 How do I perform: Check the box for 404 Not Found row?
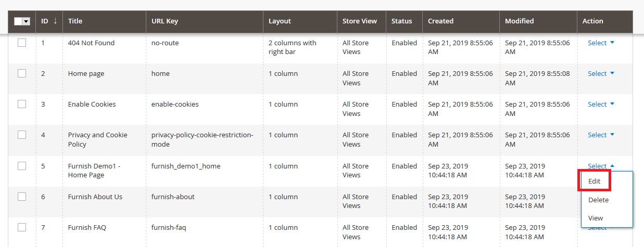click(22, 43)
